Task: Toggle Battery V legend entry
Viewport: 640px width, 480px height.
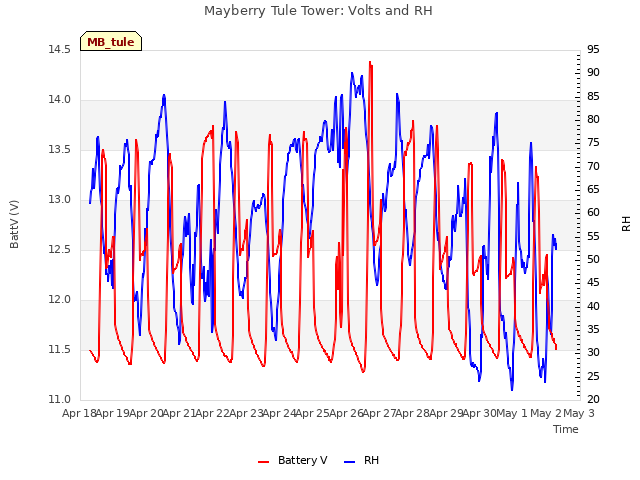Action: (x=293, y=460)
